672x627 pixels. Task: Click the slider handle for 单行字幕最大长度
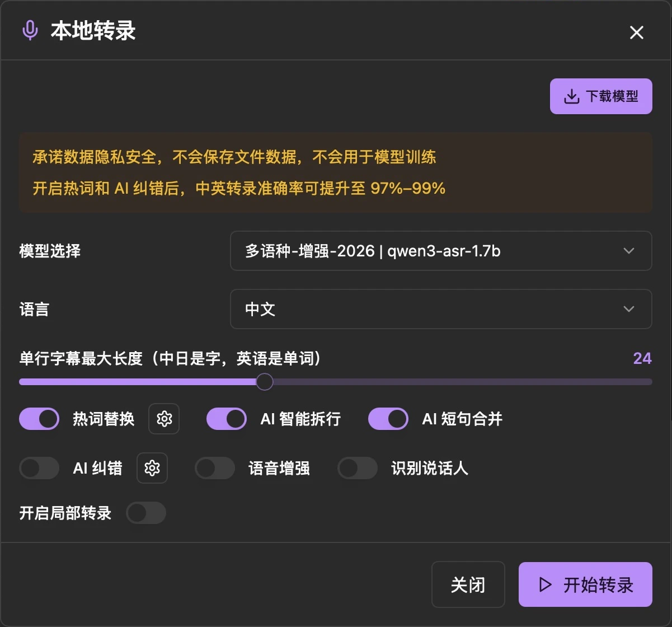click(x=265, y=382)
